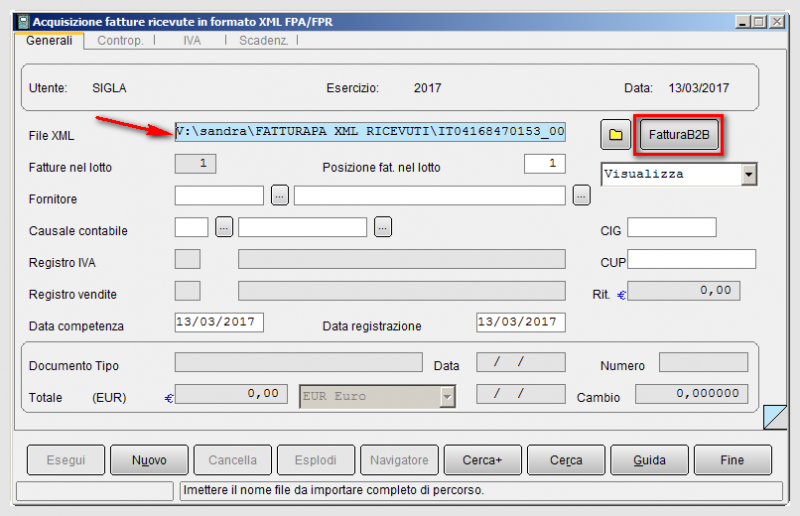This screenshot has width=800, height=516.
Task: Minimize the Acquisizione fatture window
Action: pyautogui.click(x=742, y=22)
